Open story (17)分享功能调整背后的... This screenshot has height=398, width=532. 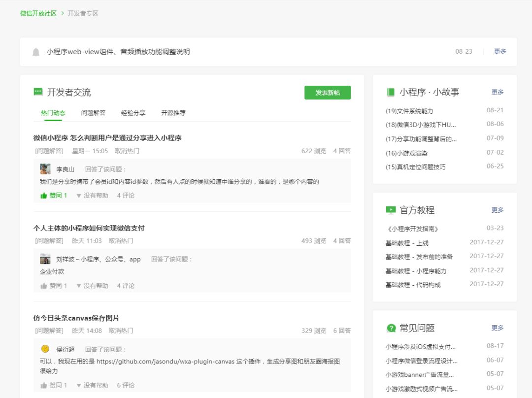tap(421, 139)
